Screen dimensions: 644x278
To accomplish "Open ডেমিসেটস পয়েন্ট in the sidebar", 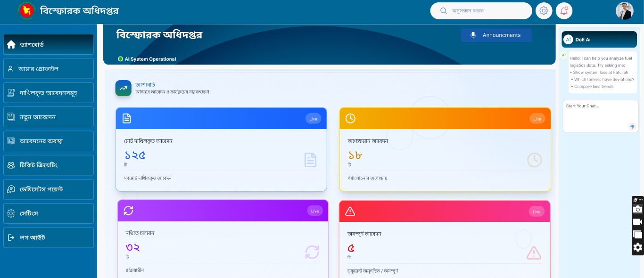I will tap(49, 189).
